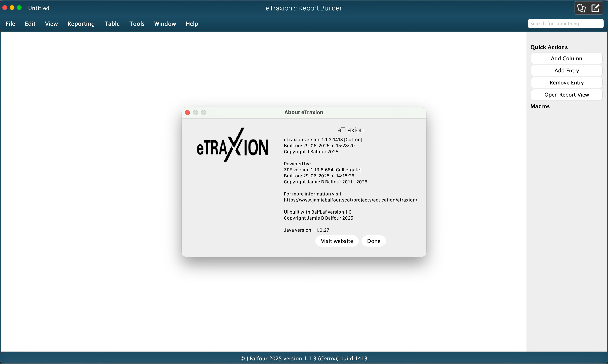Click the stacked pages icon in title bar

coord(581,8)
